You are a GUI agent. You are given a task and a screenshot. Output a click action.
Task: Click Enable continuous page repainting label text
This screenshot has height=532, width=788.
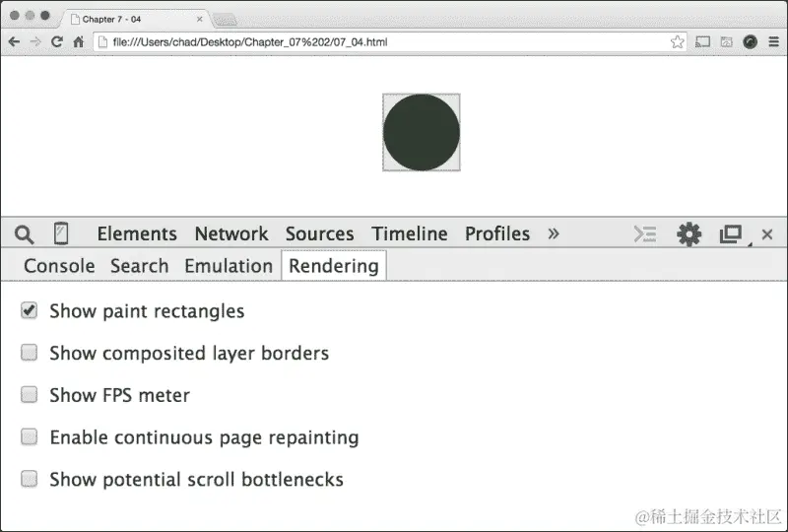[x=204, y=437]
